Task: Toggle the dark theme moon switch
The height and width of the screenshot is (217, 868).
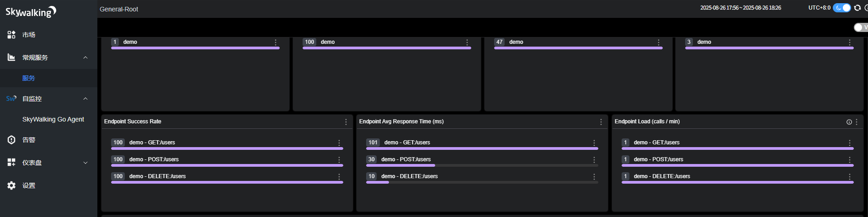Action: (841, 8)
